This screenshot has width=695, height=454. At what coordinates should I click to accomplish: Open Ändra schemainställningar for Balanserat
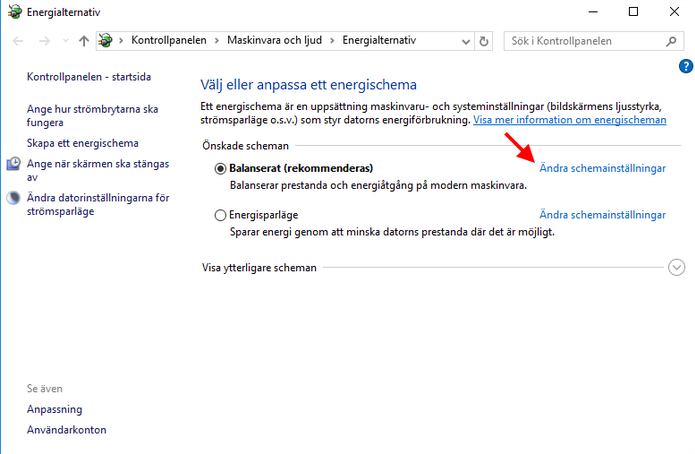(602, 168)
